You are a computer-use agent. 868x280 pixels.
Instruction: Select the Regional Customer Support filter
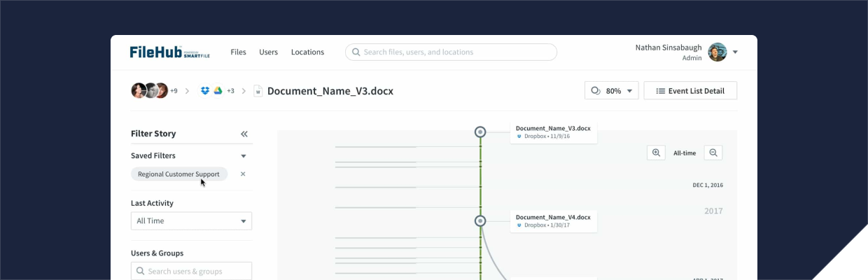point(178,174)
